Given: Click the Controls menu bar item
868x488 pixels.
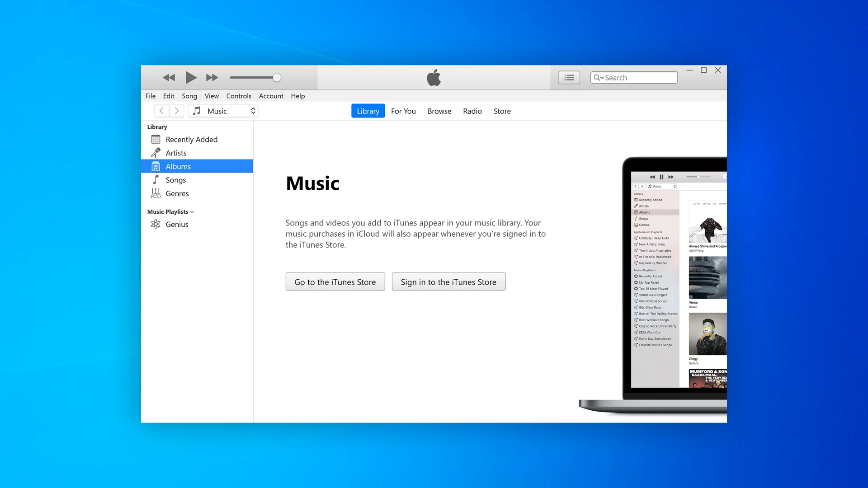Looking at the screenshot, I should click(x=238, y=95).
